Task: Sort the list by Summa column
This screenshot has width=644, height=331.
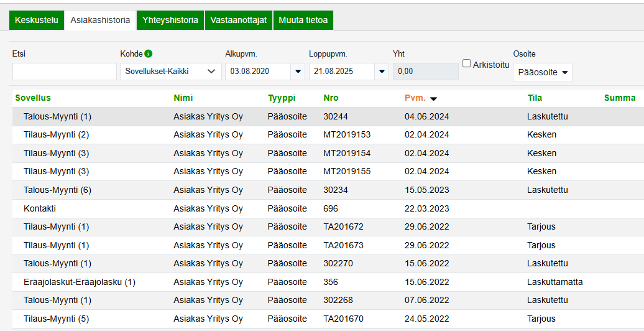Action: click(619, 98)
